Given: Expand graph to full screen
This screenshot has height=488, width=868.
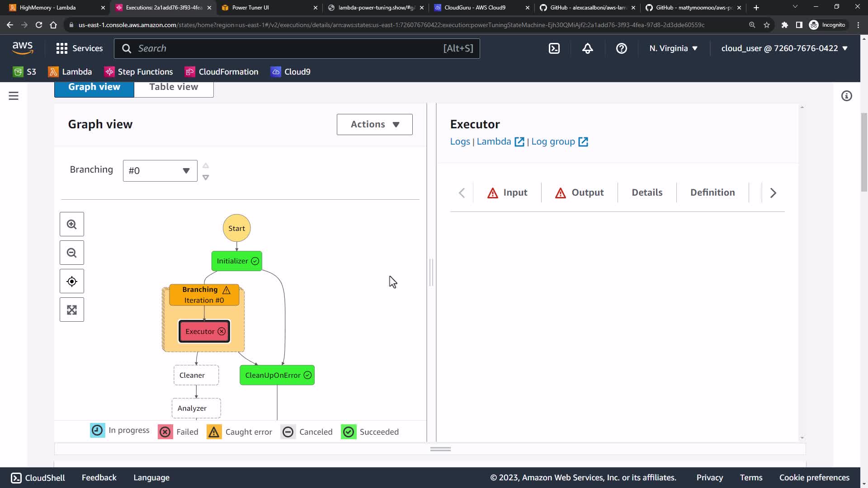Looking at the screenshot, I should pos(72,310).
